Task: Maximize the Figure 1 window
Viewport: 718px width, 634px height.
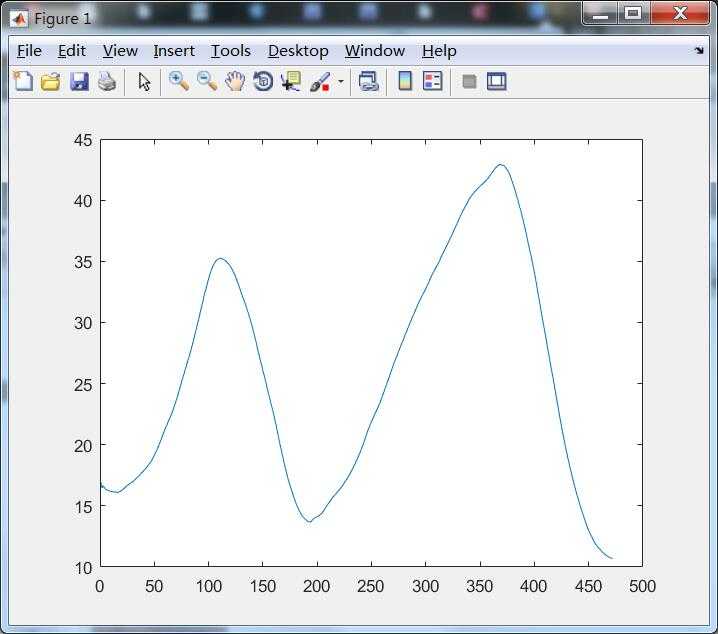Action: pyautogui.click(x=633, y=14)
